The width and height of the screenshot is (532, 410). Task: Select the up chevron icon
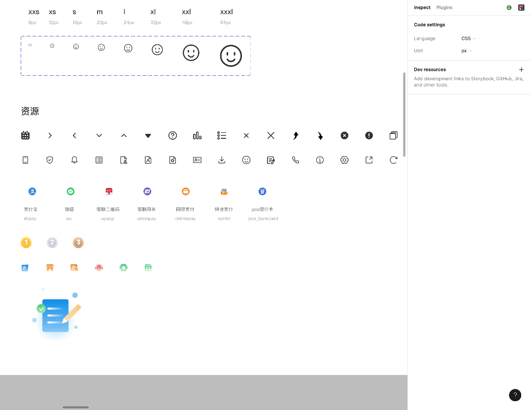point(124,136)
